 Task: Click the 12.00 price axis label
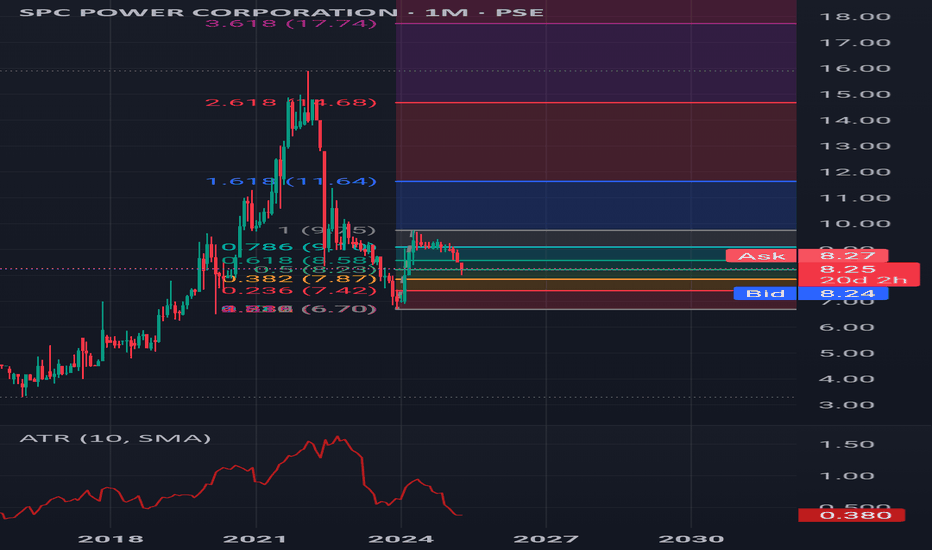(855, 172)
